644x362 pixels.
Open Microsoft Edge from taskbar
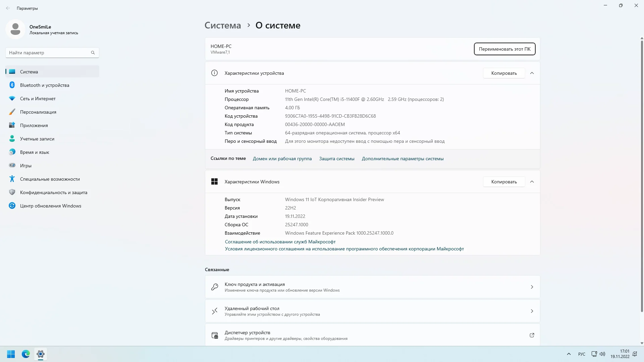[x=26, y=354]
